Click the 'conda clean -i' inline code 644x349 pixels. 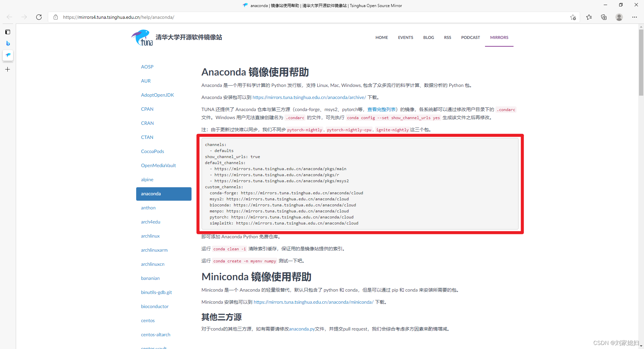[229, 249]
